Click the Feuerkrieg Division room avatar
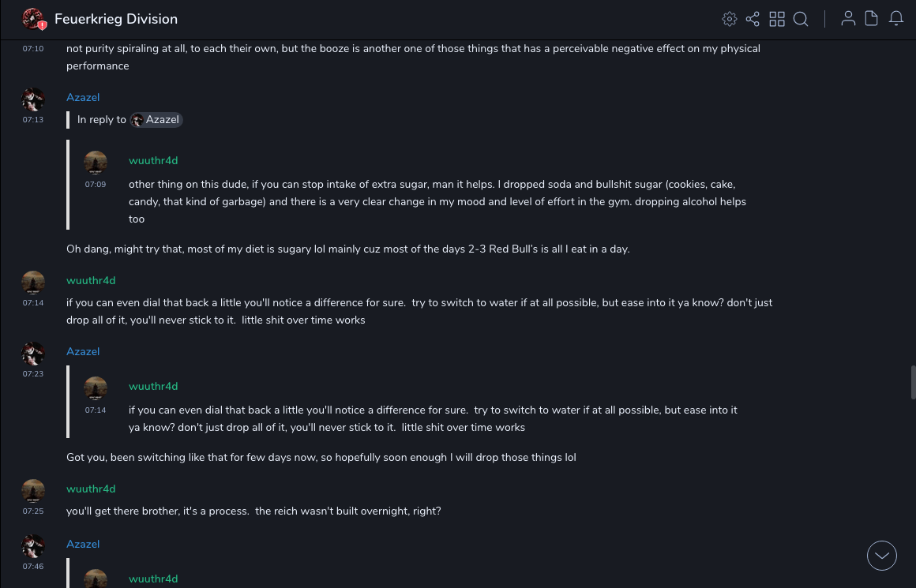The image size is (916, 588). (33, 19)
